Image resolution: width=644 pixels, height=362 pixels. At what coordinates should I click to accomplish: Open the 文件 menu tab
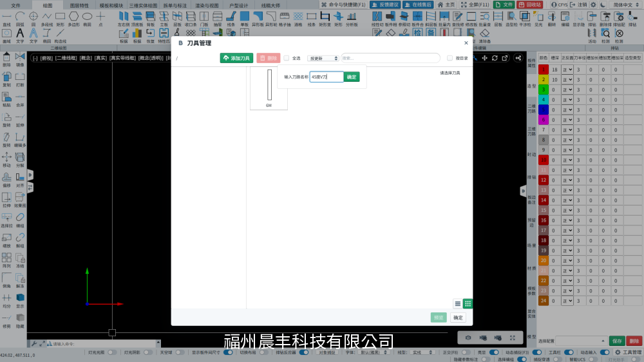coord(15,5)
